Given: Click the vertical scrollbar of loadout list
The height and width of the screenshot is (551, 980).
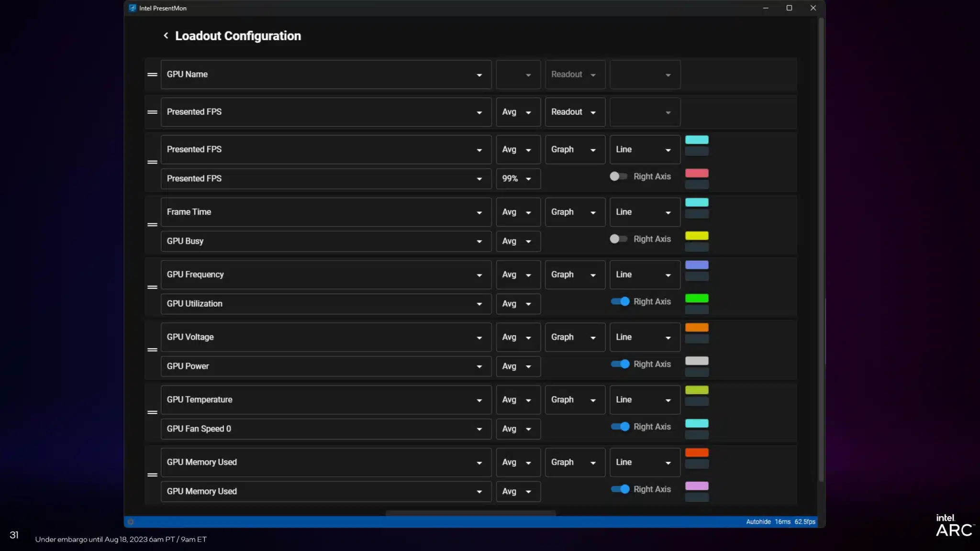Looking at the screenshot, I should click(x=821, y=250).
